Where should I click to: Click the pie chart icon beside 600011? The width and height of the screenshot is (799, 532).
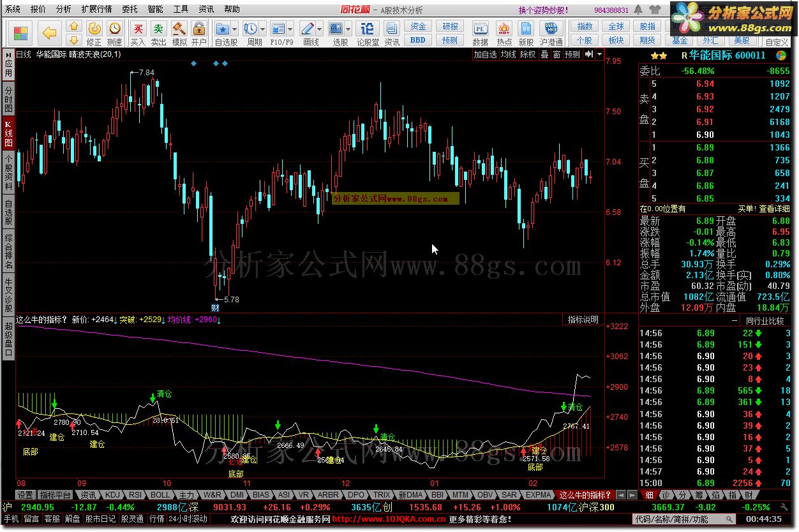point(781,55)
